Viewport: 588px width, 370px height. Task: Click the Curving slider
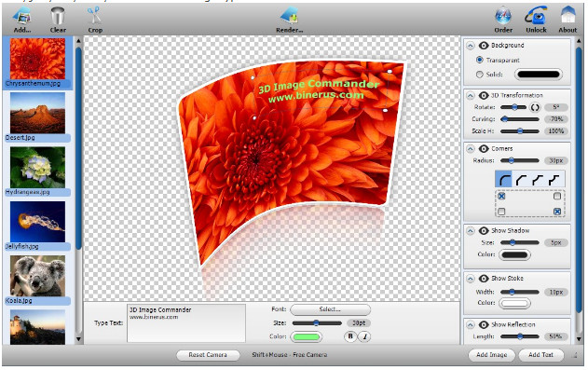(520, 119)
